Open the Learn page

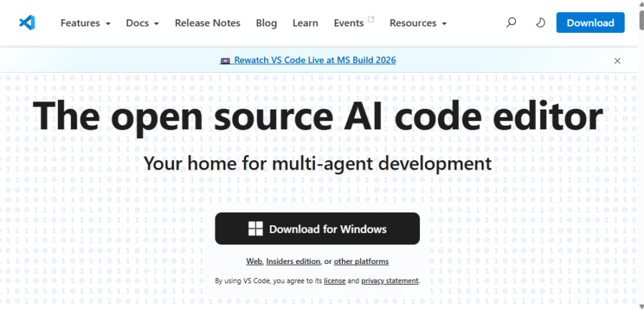(305, 23)
